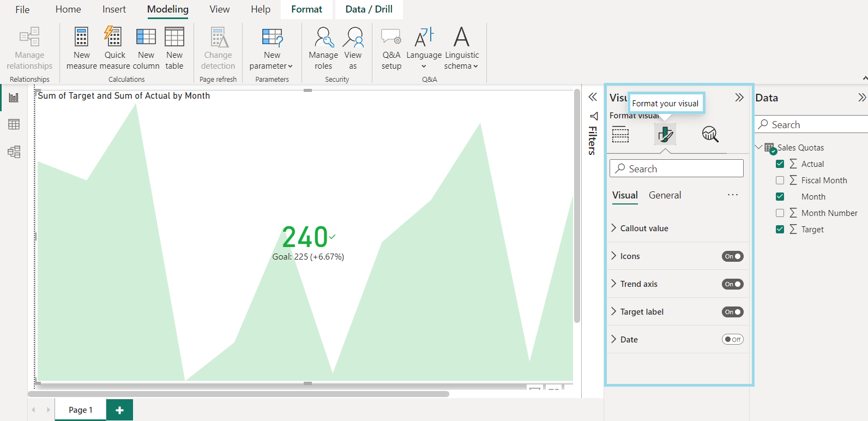Click Search field in Data pane
Image resolution: width=868 pixels, height=421 pixels.
(811, 124)
